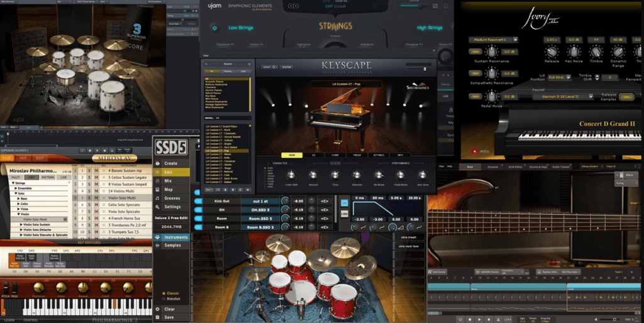The width and height of the screenshot is (644, 323).
Task: Click the Save disk icon in SSD5
Action: [158, 317]
